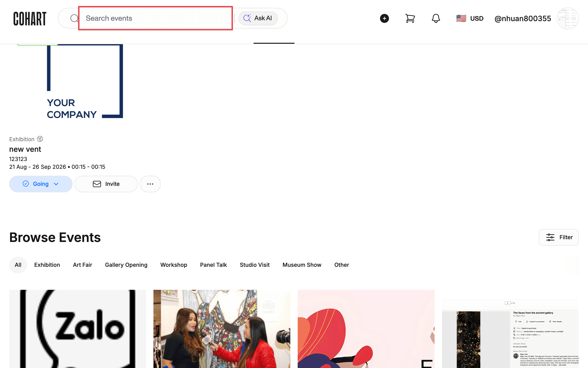The width and height of the screenshot is (588, 368).
Task: Select the Studio Visit tab
Action: click(255, 265)
